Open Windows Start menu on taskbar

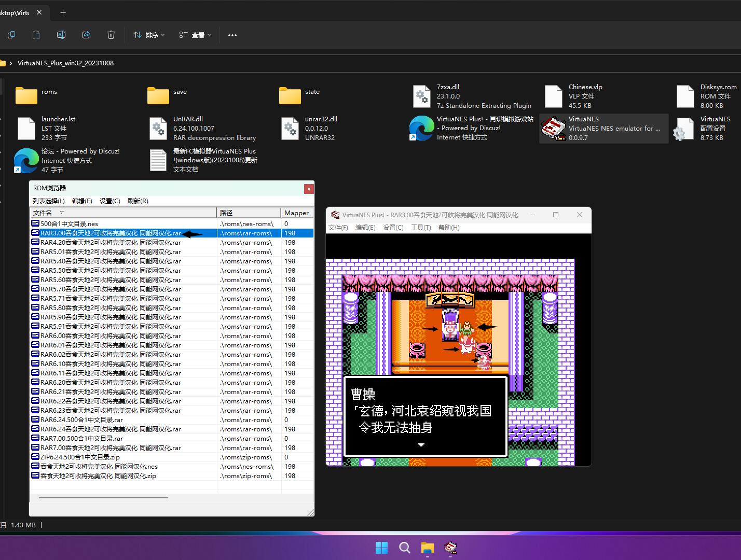pyautogui.click(x=381, y=548)
